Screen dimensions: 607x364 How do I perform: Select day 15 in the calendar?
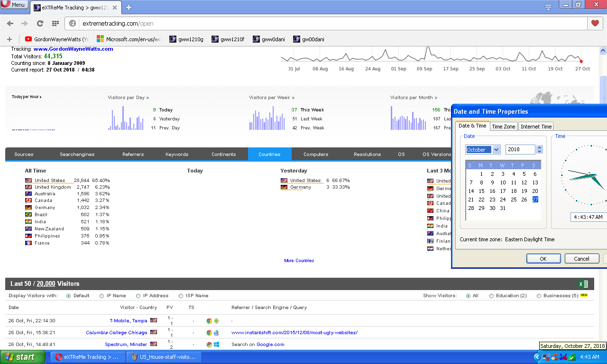pos(481,191)
